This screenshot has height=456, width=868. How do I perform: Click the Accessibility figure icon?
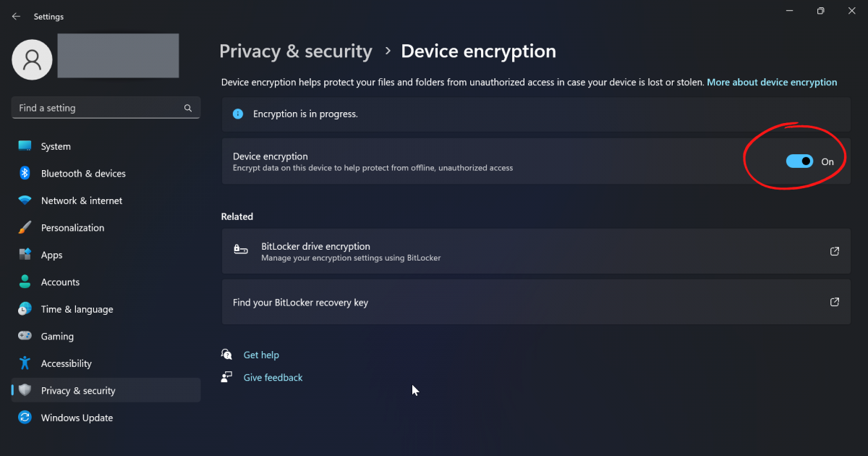[25, 363]
